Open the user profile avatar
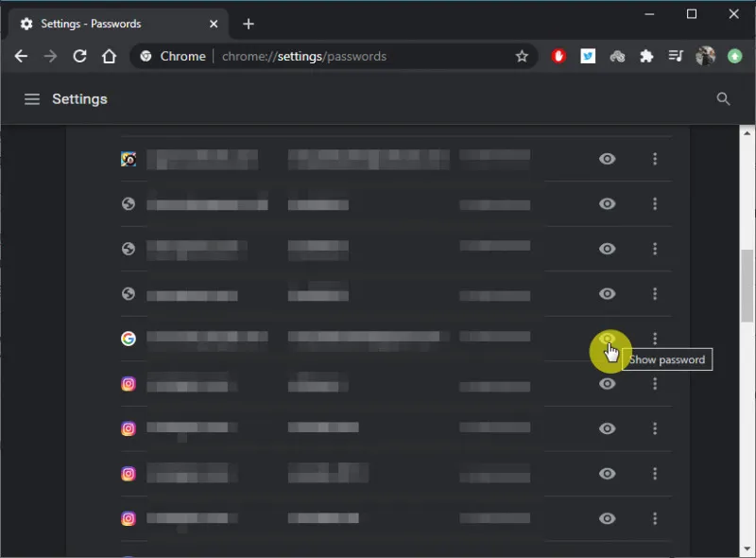Screen dimensions: 756x558 tap(705, 57)
